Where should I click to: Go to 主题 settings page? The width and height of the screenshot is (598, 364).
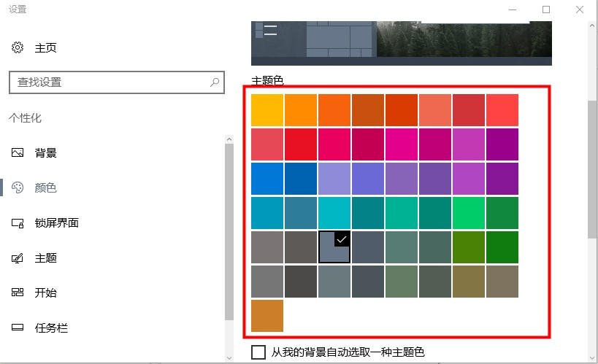click(x=46, y=258)
